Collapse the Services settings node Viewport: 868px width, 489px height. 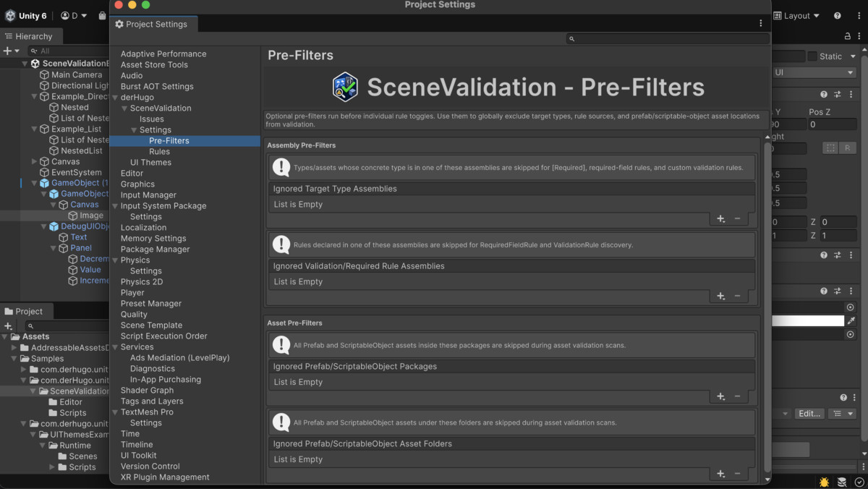click(x=115, y=347)
